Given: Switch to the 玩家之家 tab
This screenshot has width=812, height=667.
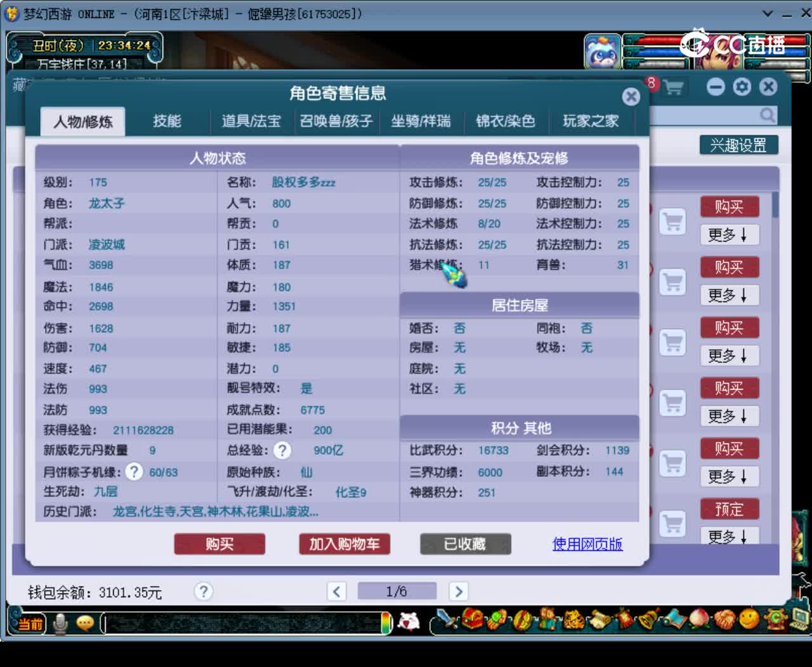Looking at the screenshot, I should click(x=591, y=121).
